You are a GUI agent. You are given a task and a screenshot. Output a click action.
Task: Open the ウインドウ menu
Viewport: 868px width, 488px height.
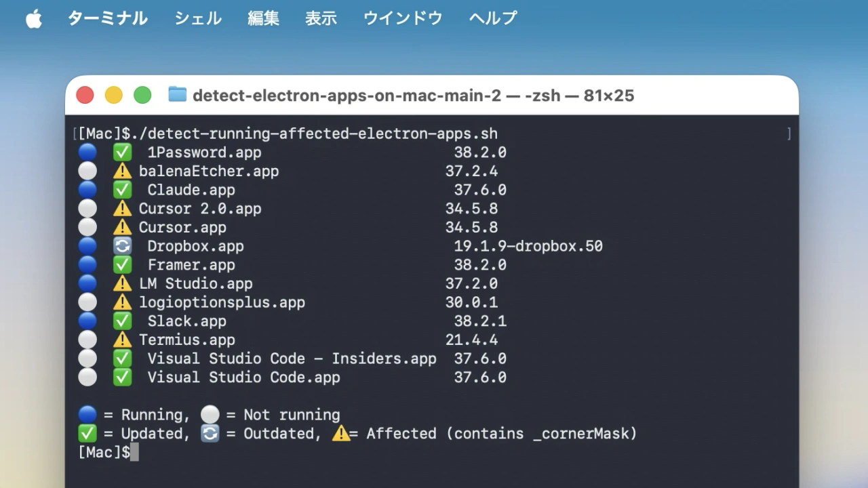402,18
